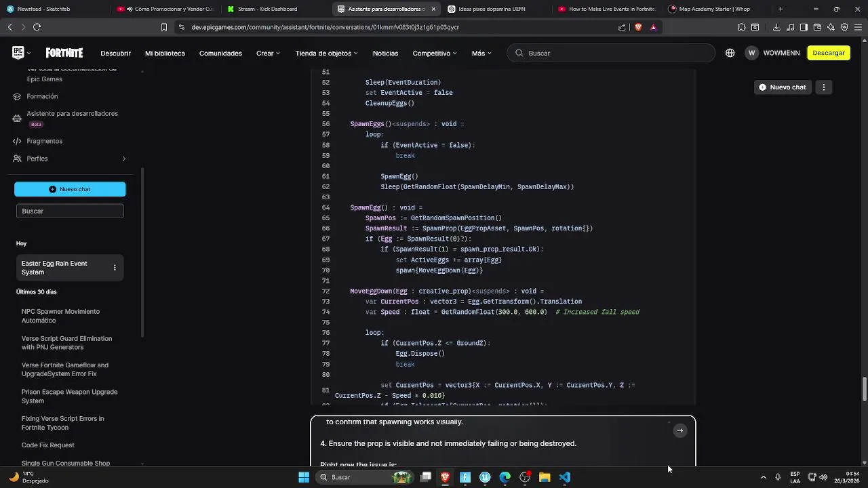Viewport: 868px width, 488px height.
Task: Click the Buscar field in the header
Action: point(611,53)
